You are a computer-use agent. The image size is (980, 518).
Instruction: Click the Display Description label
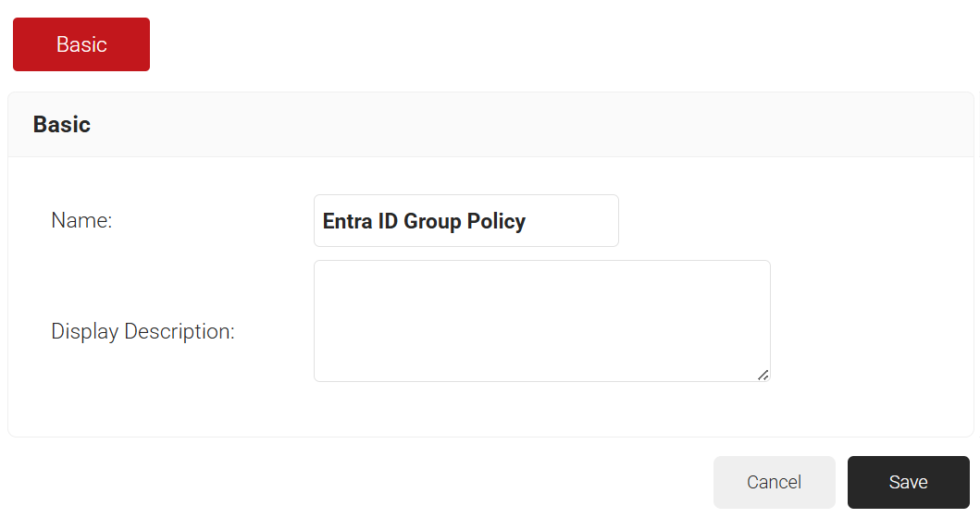click(143, 331)
